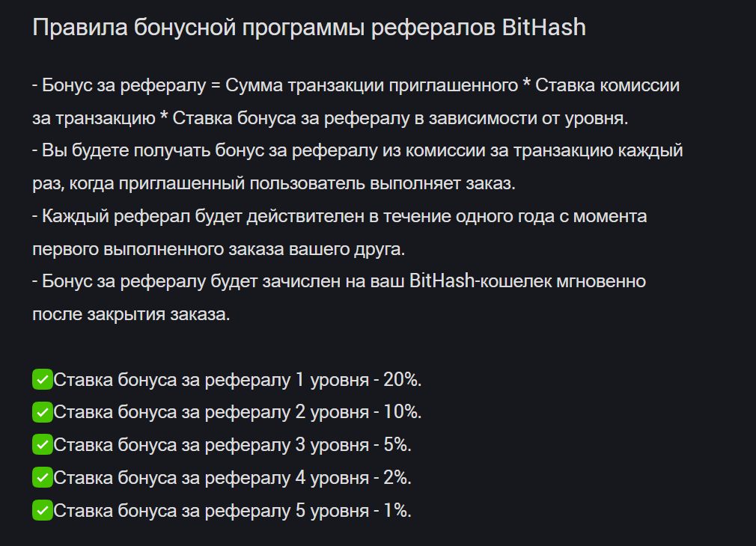Image resolution: width=756 pixels, height=546 pixels.
Task: Click the green checkmark beside level 1 rate
Action: point(42,379)
